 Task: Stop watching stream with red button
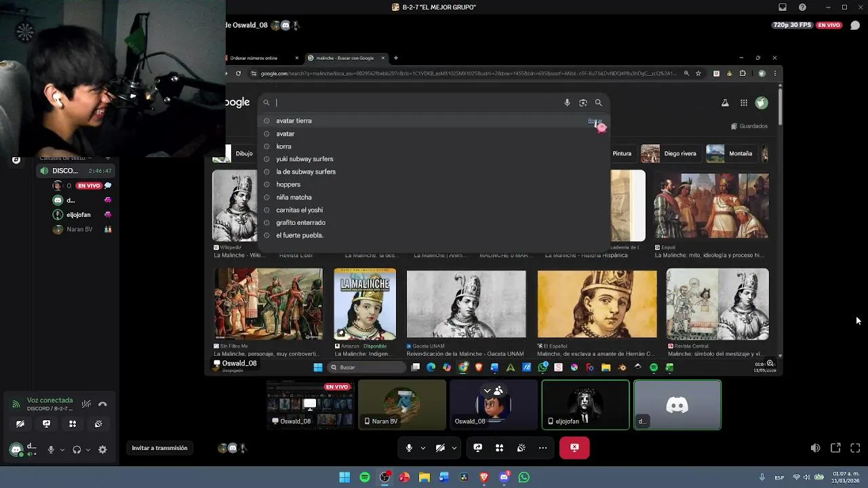(574, 448)
